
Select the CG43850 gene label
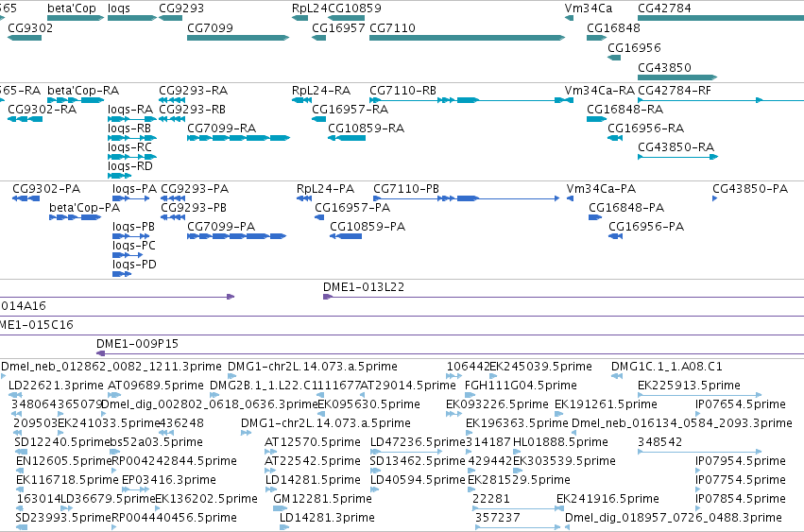pos(664,68)
